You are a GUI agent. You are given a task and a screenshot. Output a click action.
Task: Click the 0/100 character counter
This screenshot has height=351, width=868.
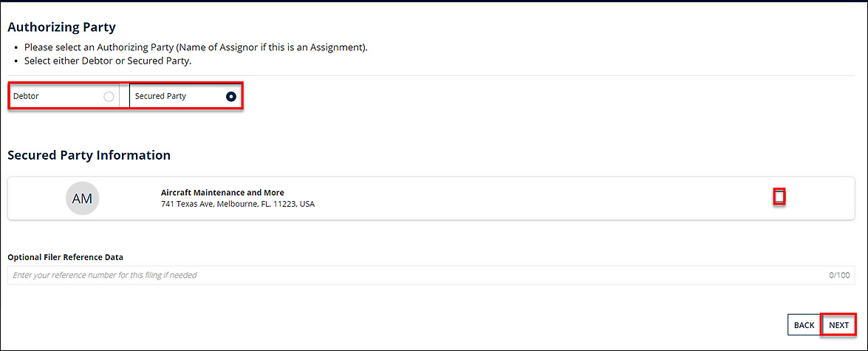(839, 275)
